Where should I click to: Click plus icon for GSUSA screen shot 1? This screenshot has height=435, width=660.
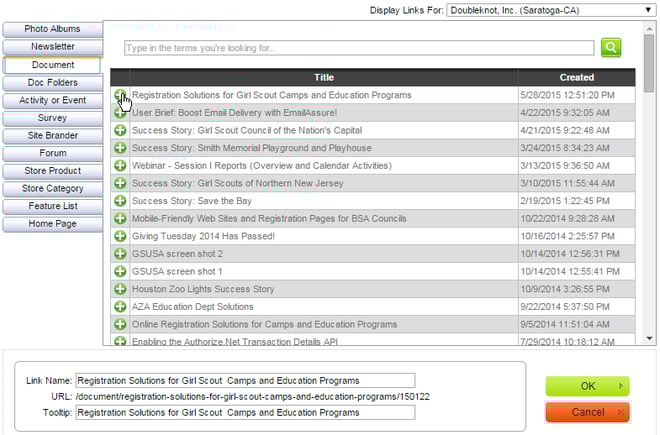point(120,272)
